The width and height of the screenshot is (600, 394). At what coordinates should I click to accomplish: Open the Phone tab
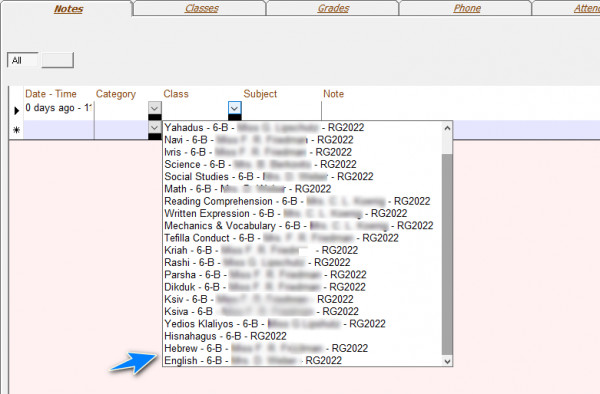[467, 8]
